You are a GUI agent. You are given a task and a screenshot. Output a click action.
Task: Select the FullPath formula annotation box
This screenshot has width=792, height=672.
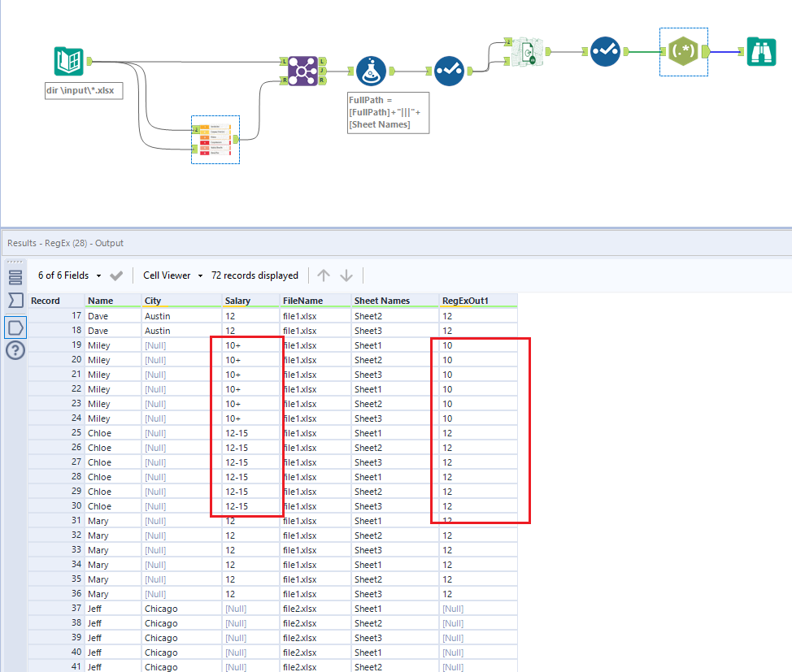pos(389,113)
